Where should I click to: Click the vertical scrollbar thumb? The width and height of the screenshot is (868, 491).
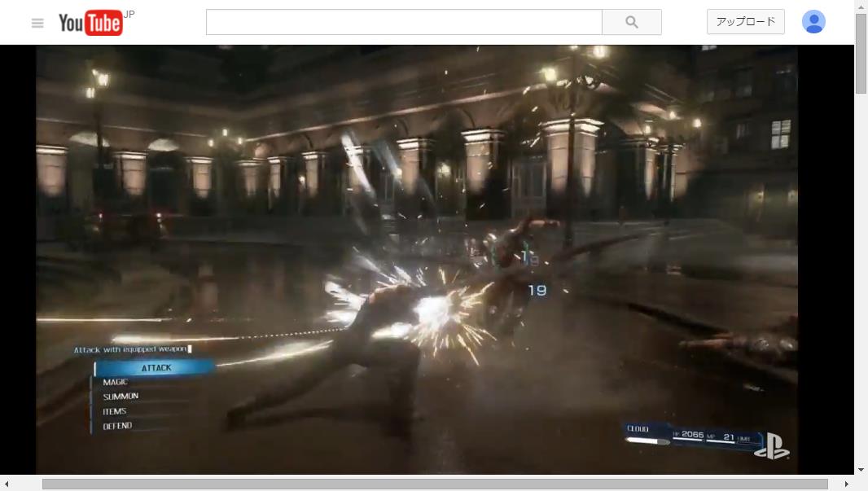click(x=861, y=54)
